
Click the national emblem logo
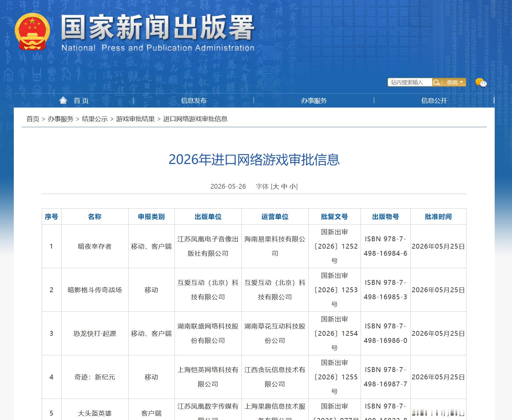coord(32,32)
